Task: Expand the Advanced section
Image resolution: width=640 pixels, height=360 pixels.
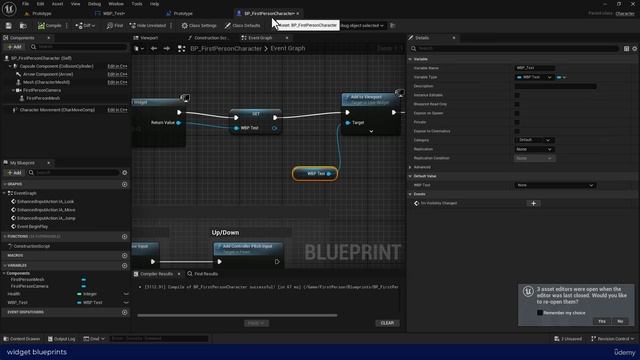Action: point(410,167)
